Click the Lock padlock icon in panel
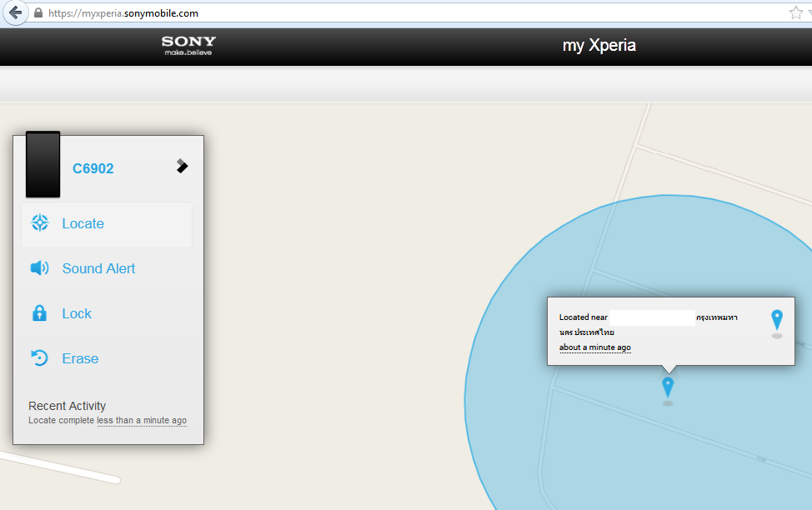Image resolution: width=812 pixels, height=510 pixels. click(x=39, y=312)
